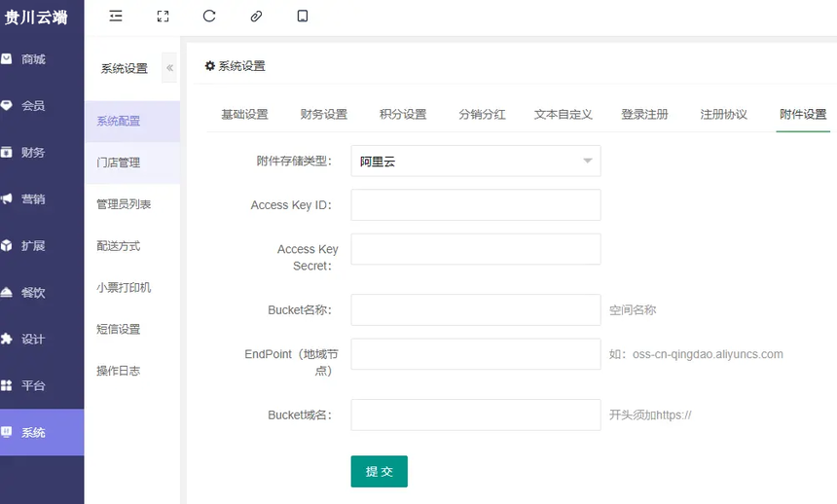Image resolution: width=837 pixels, height=504 pixels.
Task: Click the 贵川云端 logo title
Action: click(x=36, y=18)
